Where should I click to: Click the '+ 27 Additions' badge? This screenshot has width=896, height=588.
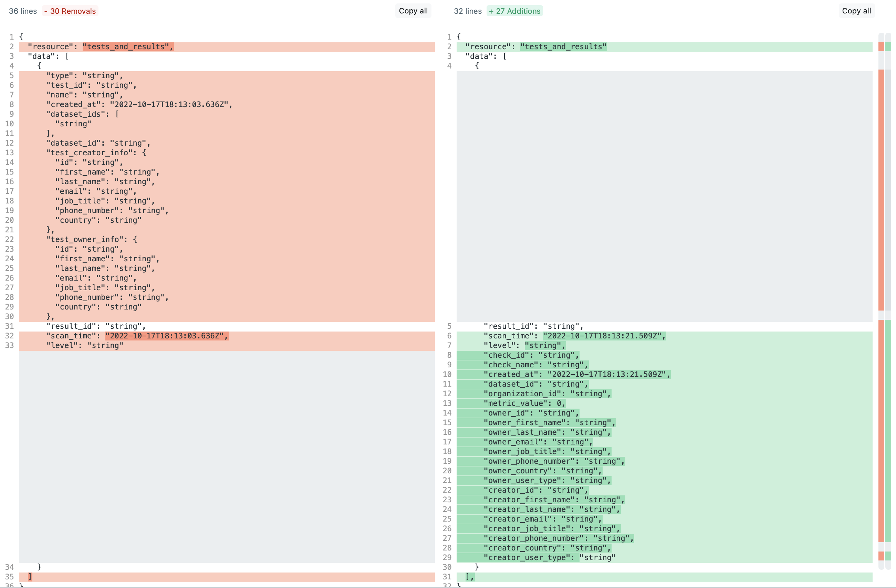click(x=514, y=11)
